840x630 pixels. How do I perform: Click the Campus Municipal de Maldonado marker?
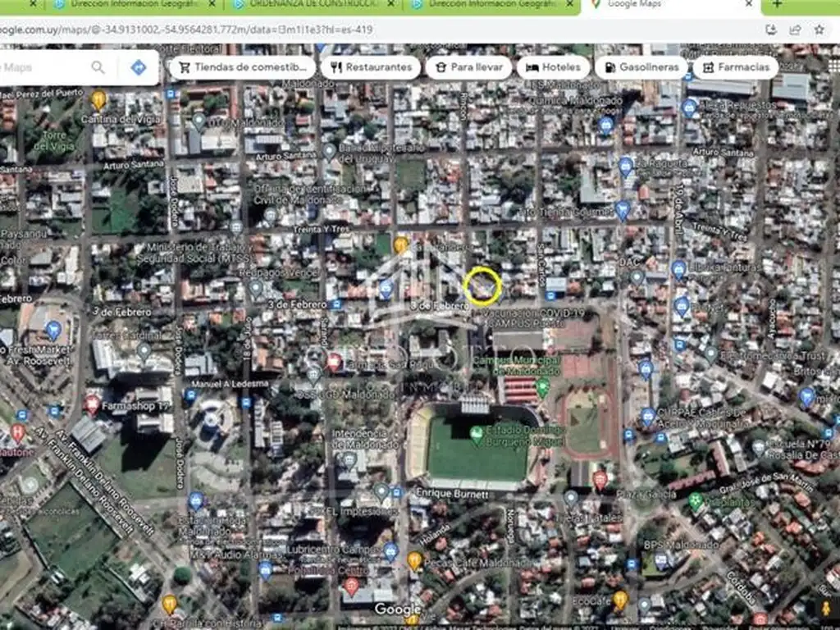click(x=541, y=387)
